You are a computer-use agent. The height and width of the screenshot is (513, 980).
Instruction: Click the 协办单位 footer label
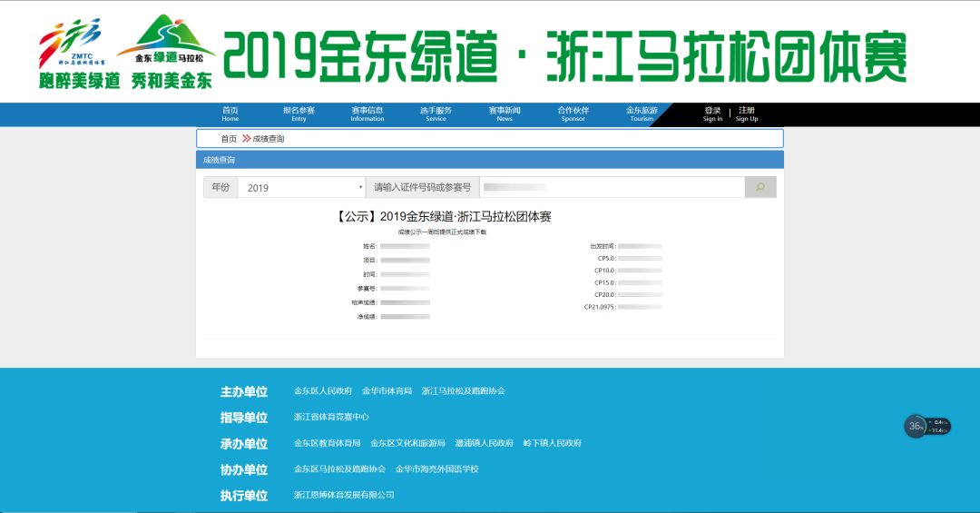[244, 469]
